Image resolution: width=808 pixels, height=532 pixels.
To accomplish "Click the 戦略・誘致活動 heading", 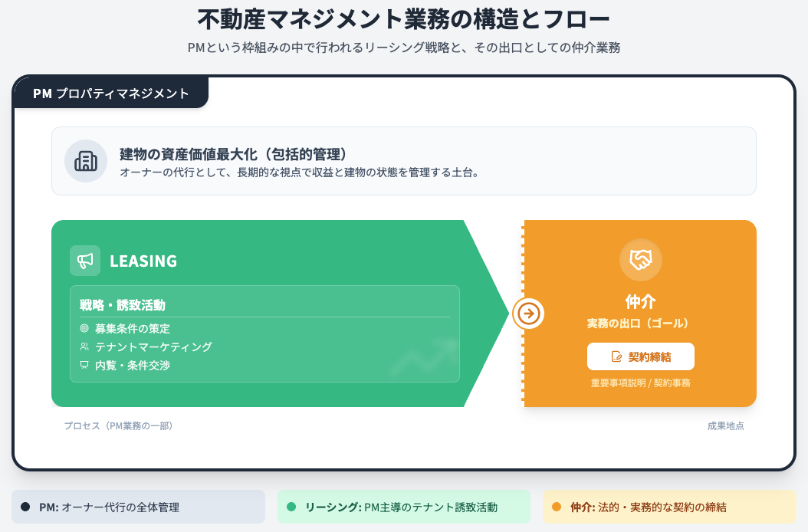I will pyautogui.click(x=123, y=304).
